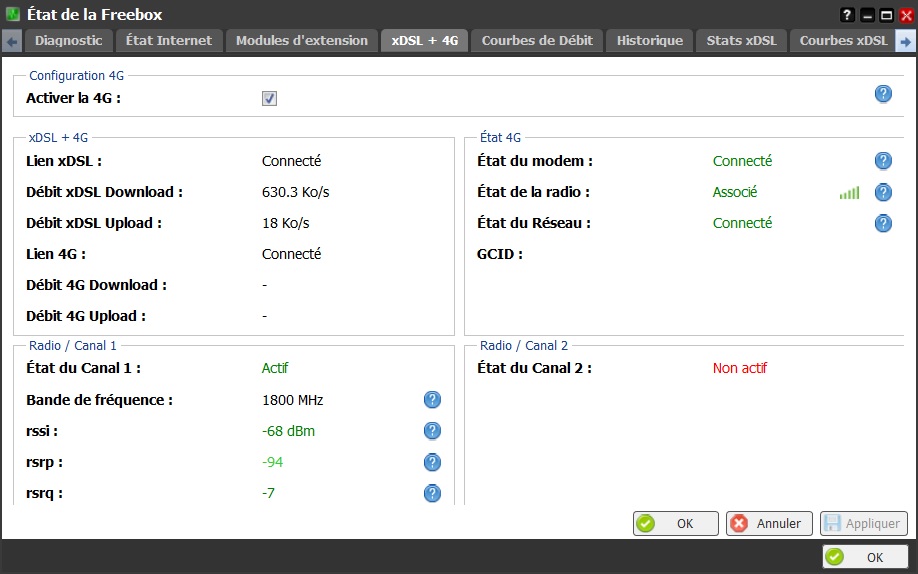Click the GCID label
Viewport: 918px width, 574px height.
[500, 254]
